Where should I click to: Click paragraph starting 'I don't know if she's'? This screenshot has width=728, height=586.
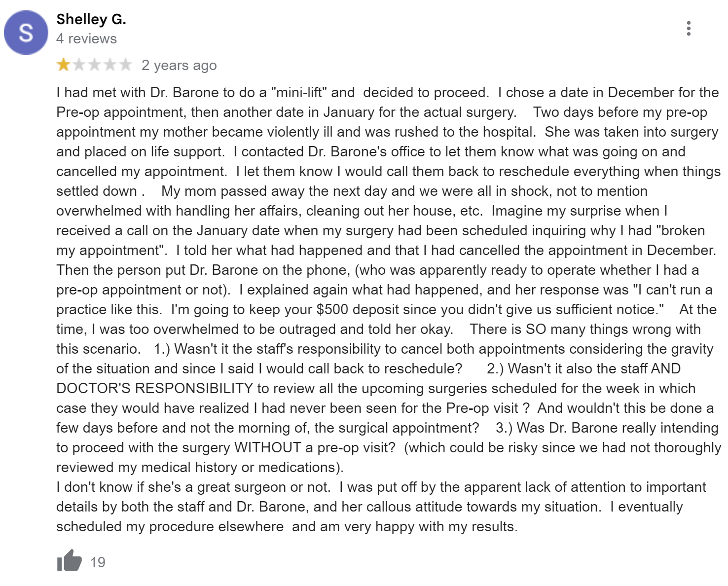coord(381,507)
